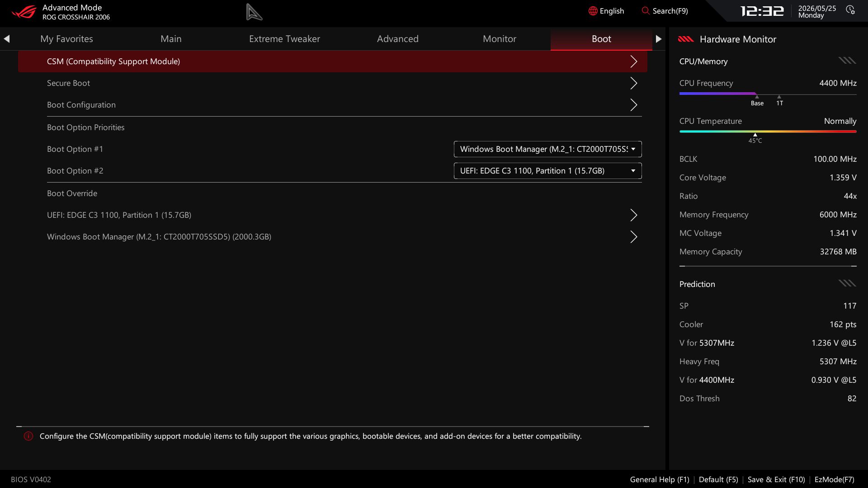Click Dos Thresh value 82
868x488 pixels.
click(x=852, y=399)
